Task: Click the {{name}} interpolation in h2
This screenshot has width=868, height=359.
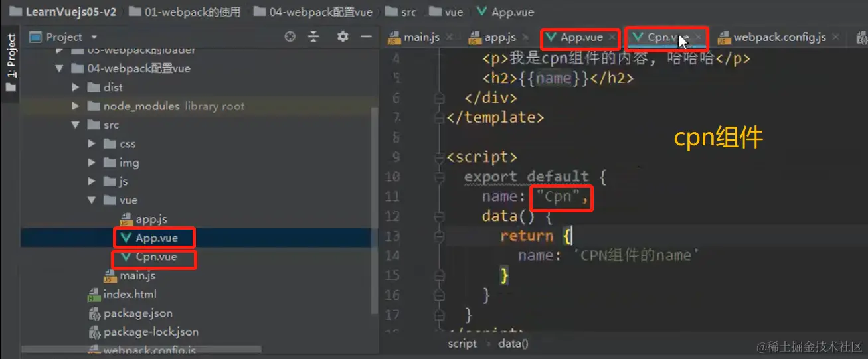Action: coord(554,78)
